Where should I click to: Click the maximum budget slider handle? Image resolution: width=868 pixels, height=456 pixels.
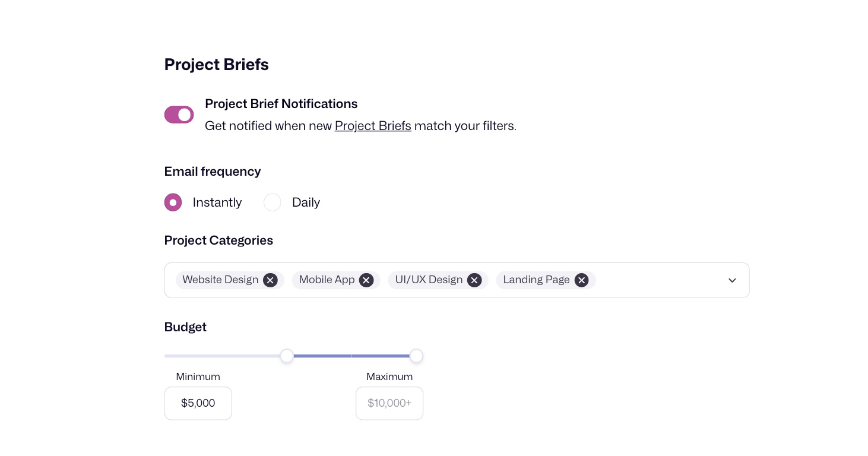[416, 356]
